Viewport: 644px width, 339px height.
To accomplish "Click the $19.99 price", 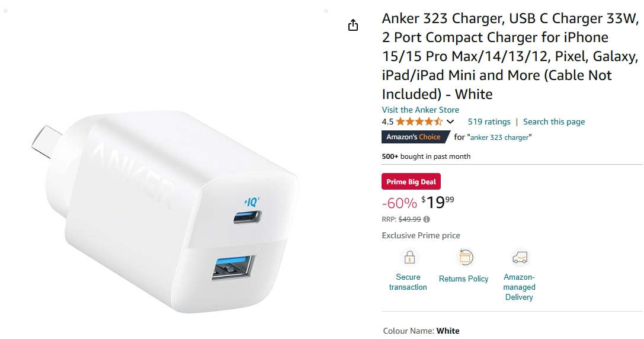I will click(438, 202).
